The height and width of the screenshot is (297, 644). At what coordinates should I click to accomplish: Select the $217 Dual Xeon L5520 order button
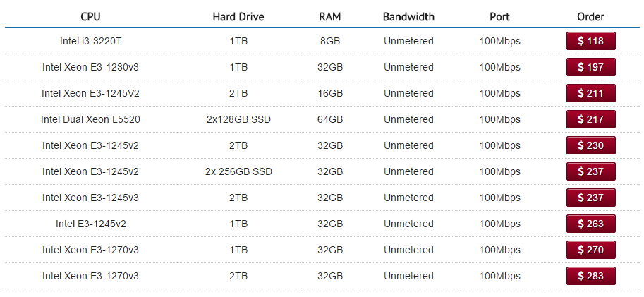click(590, 119)
